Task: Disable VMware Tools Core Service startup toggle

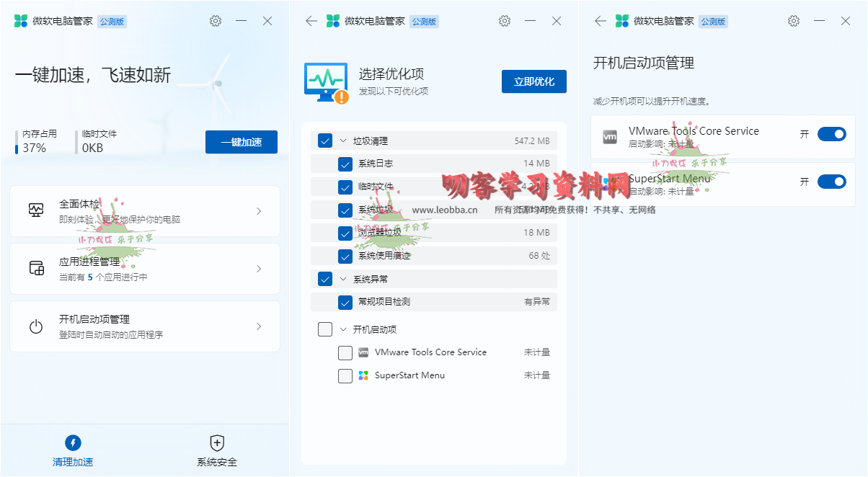Action: coord(831,134)
